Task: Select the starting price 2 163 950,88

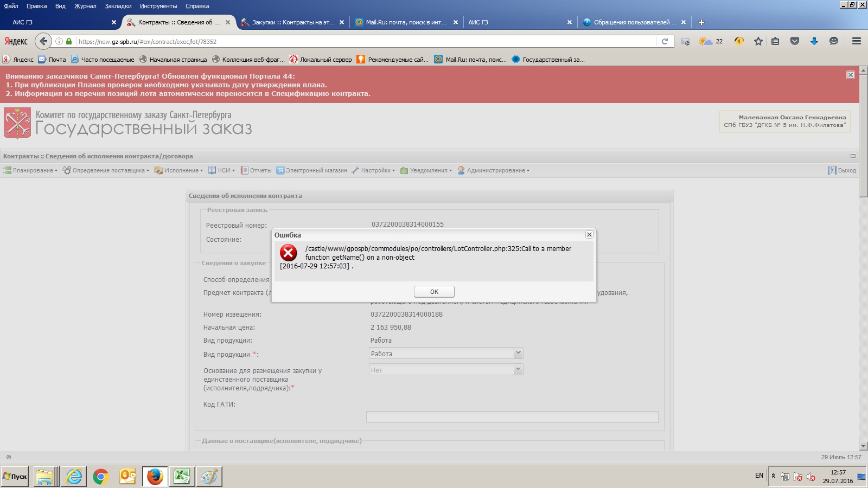Action: pos(391,328)
